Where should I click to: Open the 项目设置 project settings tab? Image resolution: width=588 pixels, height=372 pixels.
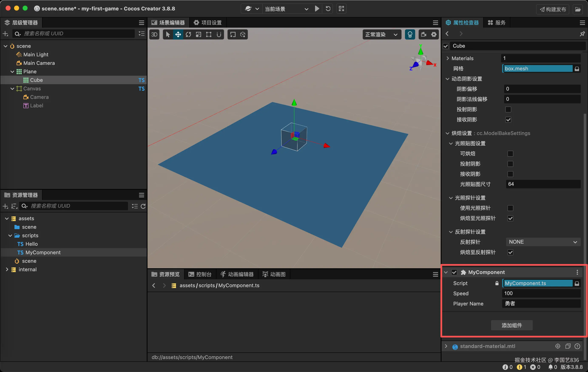coord(208,23)
